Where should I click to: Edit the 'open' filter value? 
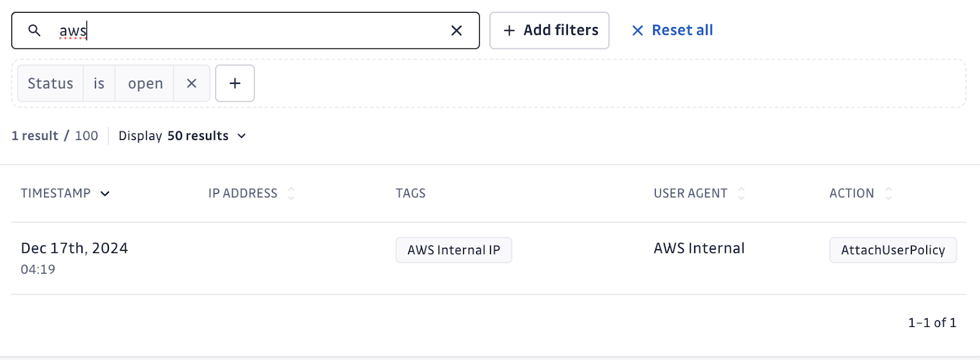[145, 83]
